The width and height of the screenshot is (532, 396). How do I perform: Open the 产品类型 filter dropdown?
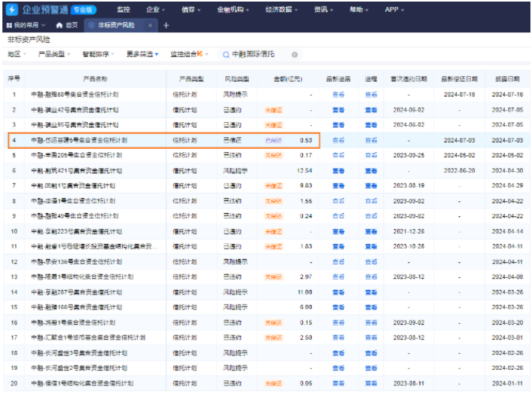(x=54, y=54)
